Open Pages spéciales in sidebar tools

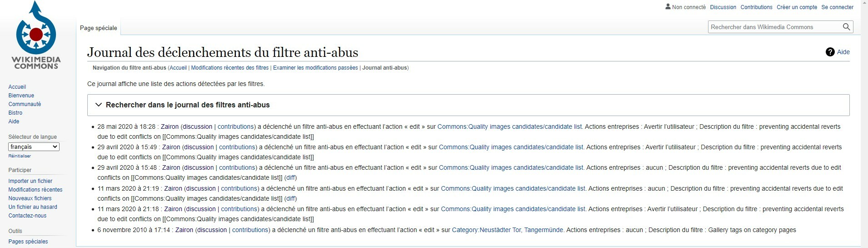pos(28,242)
